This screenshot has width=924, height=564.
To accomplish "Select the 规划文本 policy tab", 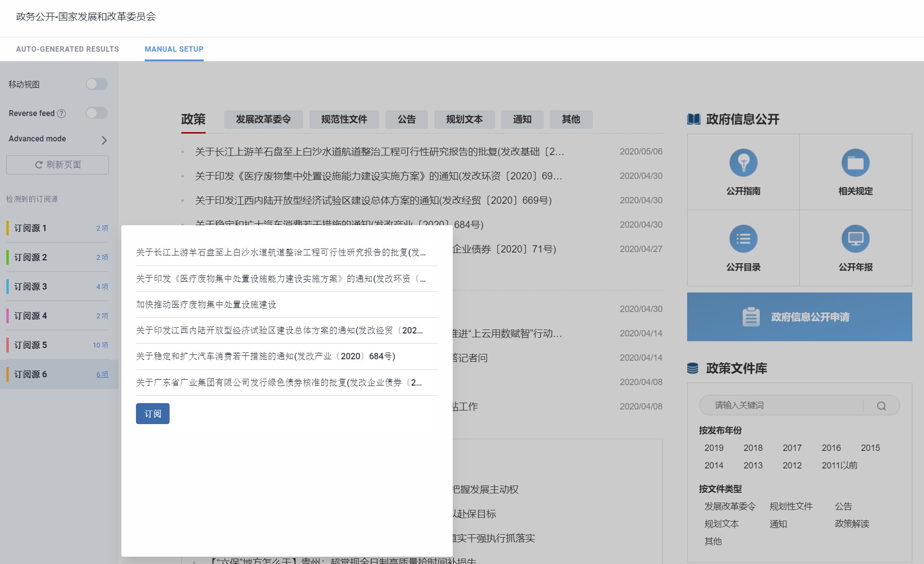I will pos(464,119).
